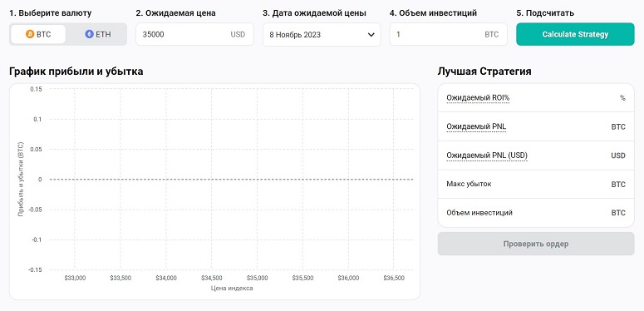Click the Объем инвестиций row in strategy panel
Screen dimensions: 644x311
coord(536,213)
